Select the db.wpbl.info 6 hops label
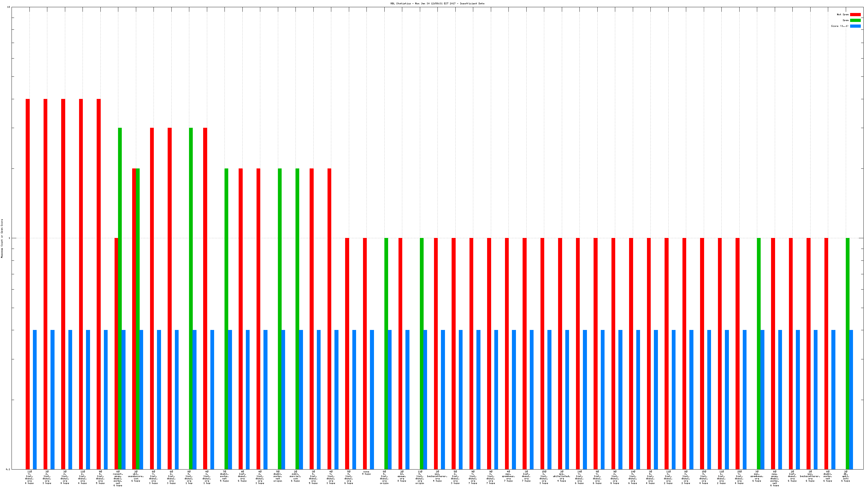 (845, 476)
